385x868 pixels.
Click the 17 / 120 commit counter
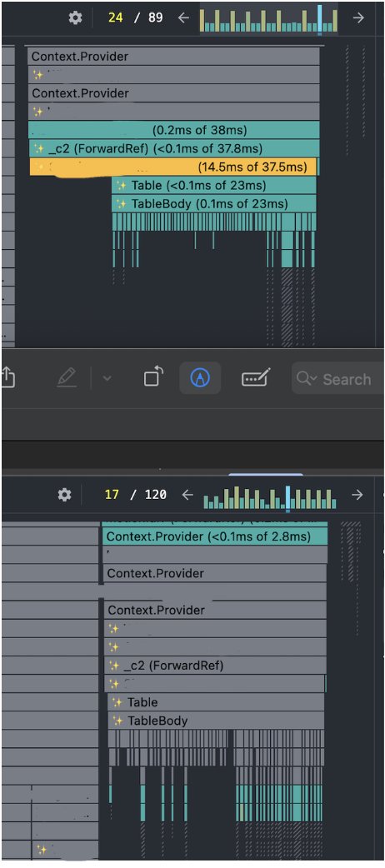point(136,494)
